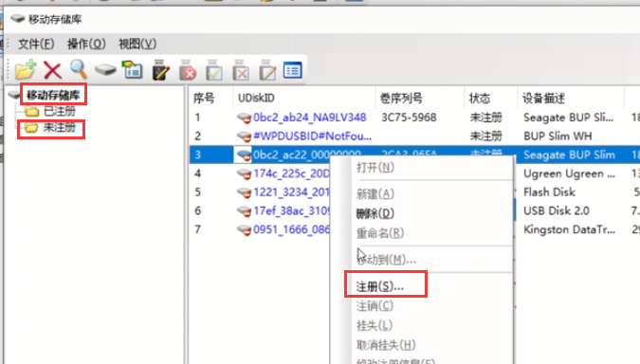This screenshot has height=364, width=640.
Task: Click the folder icon beside 未注册
Action: pos(31,128)
